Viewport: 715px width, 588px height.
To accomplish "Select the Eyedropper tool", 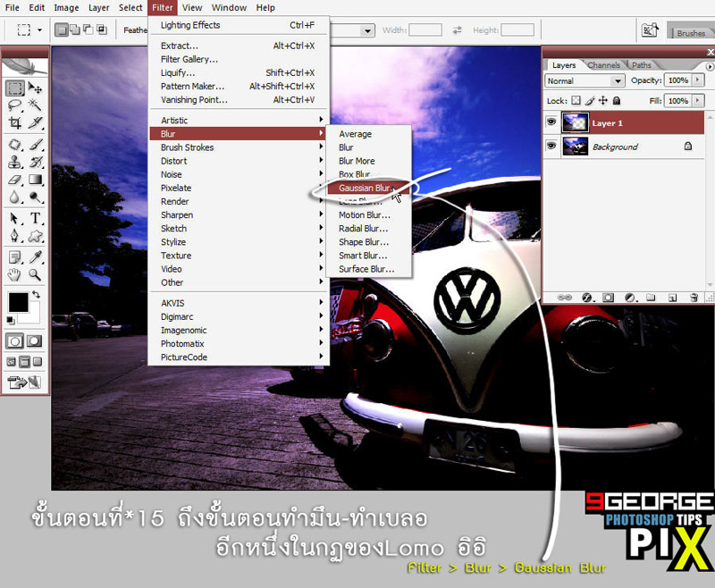I will tap(35, 257).
